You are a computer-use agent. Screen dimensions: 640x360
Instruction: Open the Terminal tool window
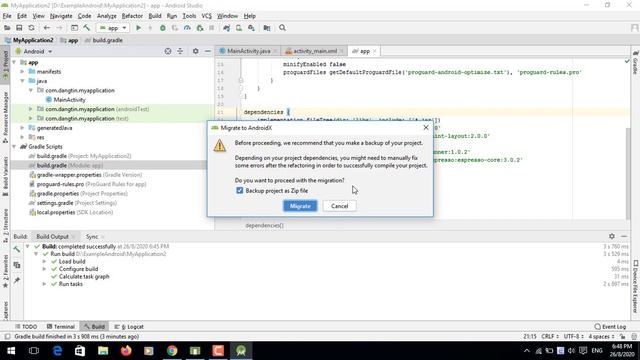60,327
